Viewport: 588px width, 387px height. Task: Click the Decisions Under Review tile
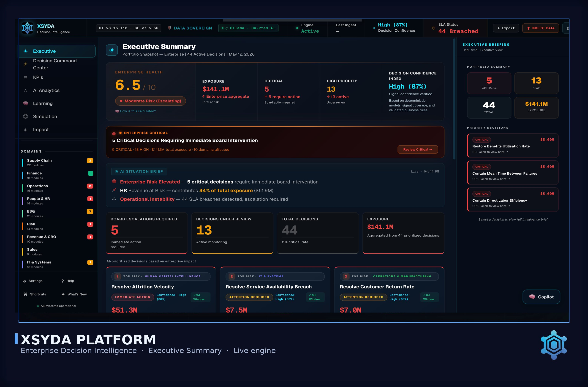click(x=232, y=233)
